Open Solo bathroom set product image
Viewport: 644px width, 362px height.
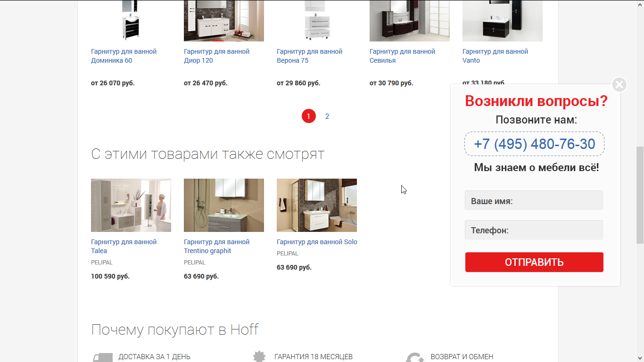[x=317, y=205]
